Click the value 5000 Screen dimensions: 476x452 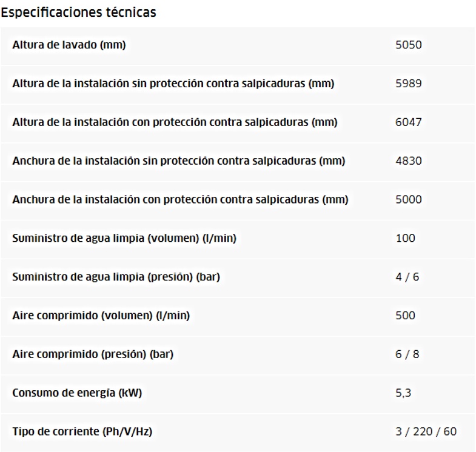409,199
